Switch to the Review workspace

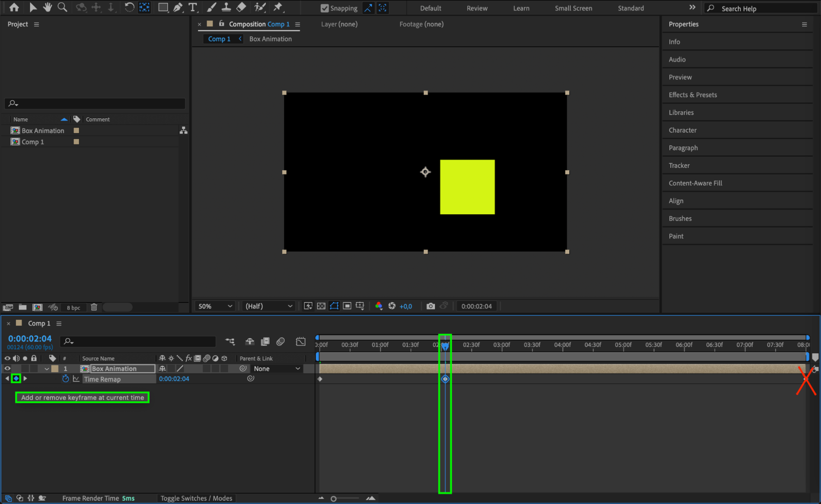click(477, 8)
